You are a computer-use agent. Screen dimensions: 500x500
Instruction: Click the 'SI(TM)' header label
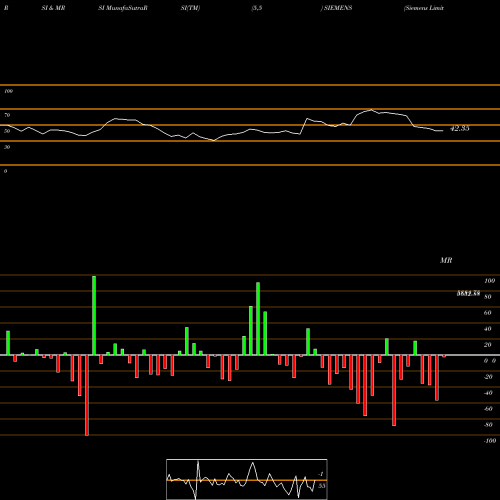point(190,8)
